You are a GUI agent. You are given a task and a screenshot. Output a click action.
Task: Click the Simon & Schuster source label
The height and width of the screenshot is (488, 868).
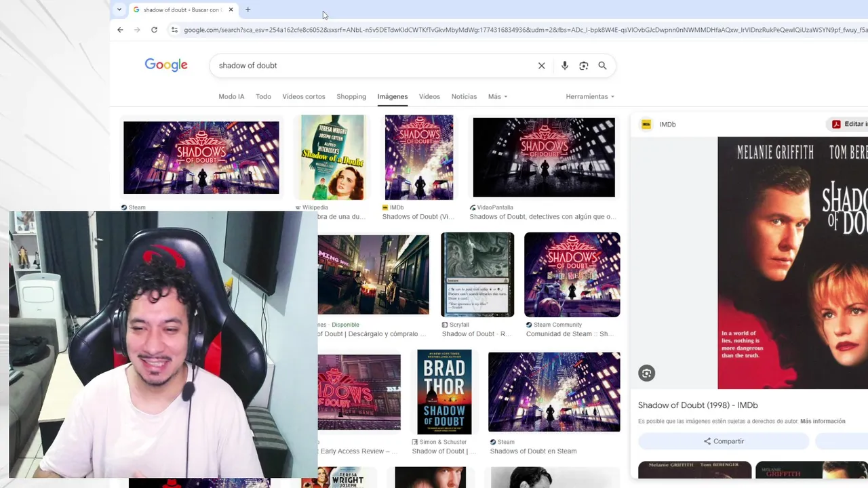click(x=443, y=442)
